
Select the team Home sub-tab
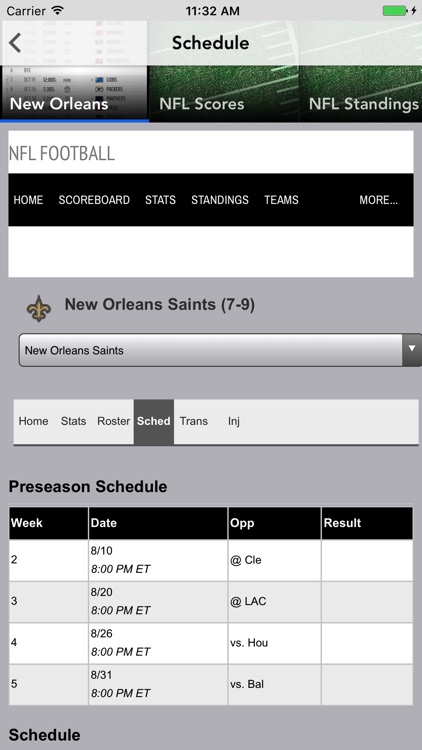click(33, 421)
